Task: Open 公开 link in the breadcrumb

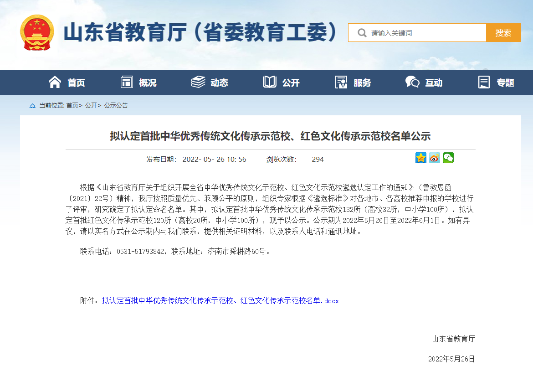Action: point(91,105)
